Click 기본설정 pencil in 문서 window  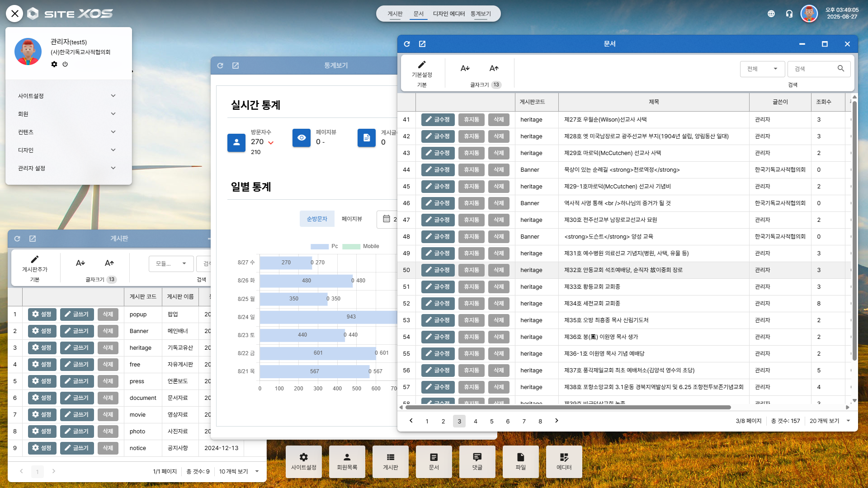pos(422,65)
